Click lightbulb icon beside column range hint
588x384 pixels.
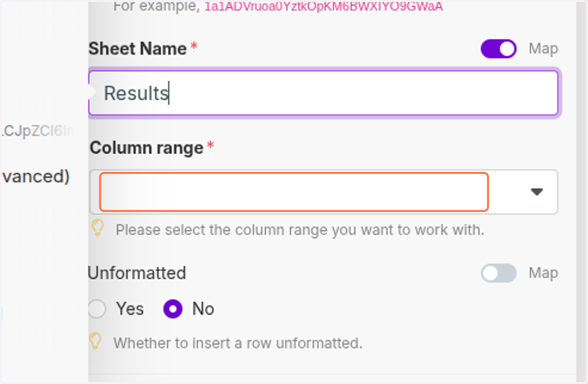(98, 228)
